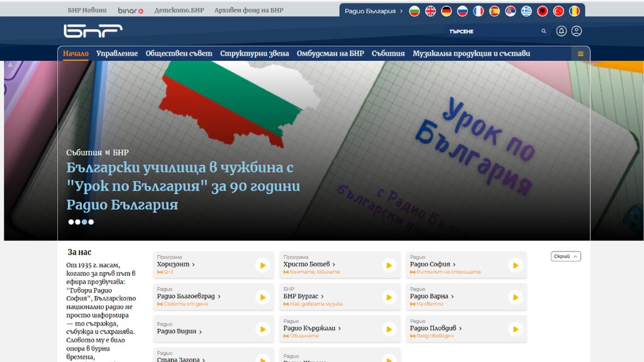Switch language using the German flag
Screen dimensions: 644x362
[447, 11]
